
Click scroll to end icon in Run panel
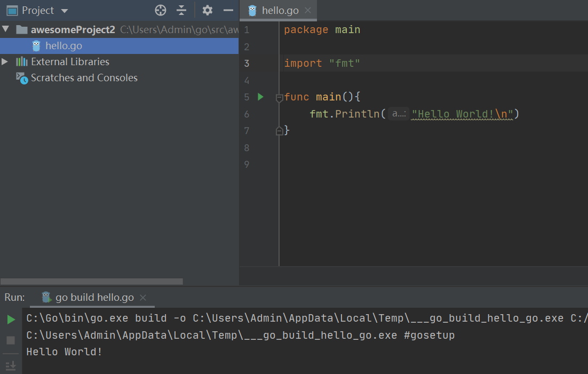tap(11, 365)
